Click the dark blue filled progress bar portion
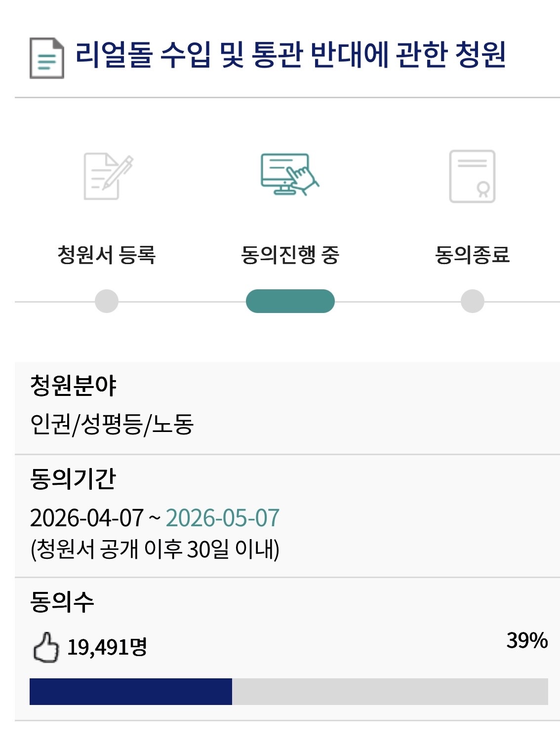 tap(130, 691)
